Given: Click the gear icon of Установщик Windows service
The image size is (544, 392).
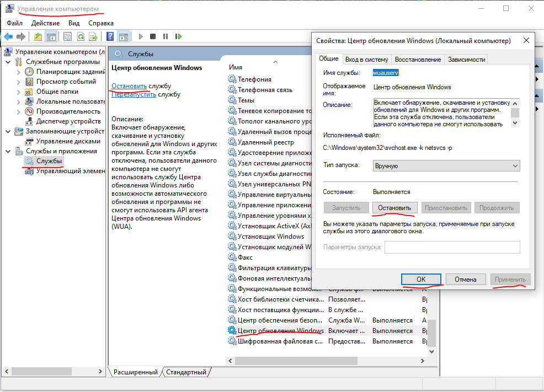Looking at the screenshot, I should pos(232,236).
